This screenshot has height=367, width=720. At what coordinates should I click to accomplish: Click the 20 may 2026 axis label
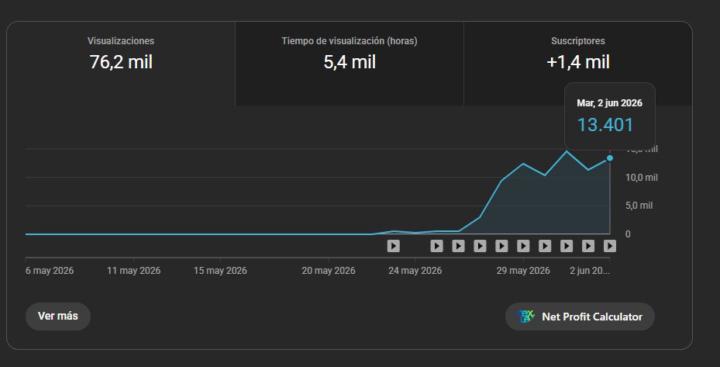pos(328,271)
